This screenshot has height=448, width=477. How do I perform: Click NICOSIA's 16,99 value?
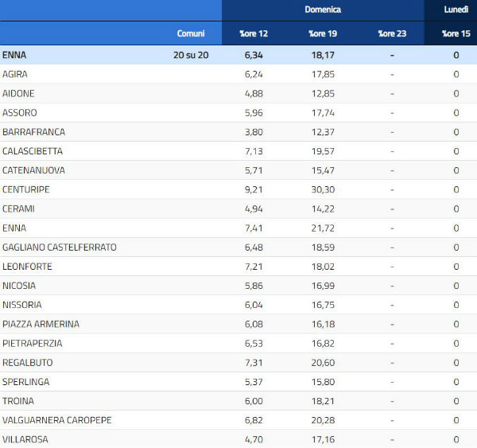323,286
